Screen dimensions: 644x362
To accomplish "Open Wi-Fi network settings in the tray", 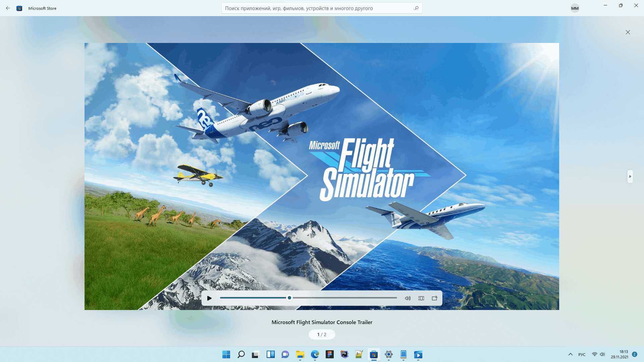I will [594, 354].
